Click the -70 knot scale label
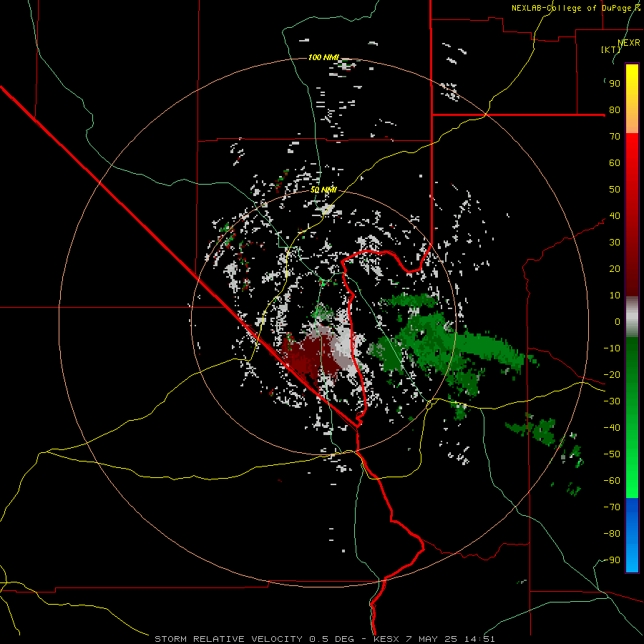Image resolution: width=644 pixels, height=644 pixels. 612,507
